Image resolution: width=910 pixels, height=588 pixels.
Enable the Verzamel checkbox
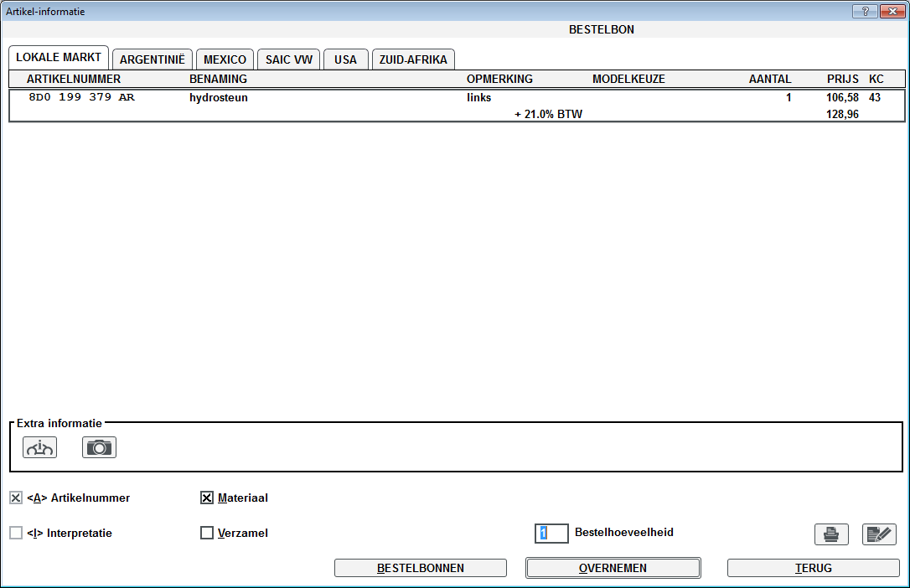point(207,533)
